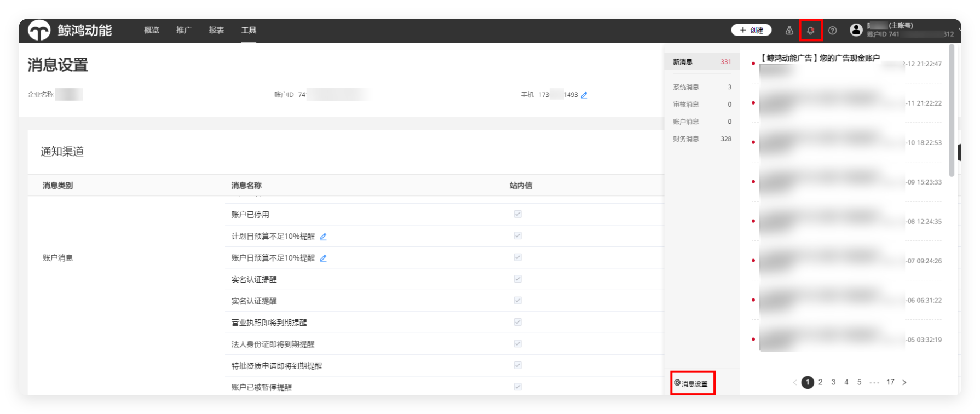Edit the 账户日预算不足10%提醒 threshold

click(x=323, y=258)
